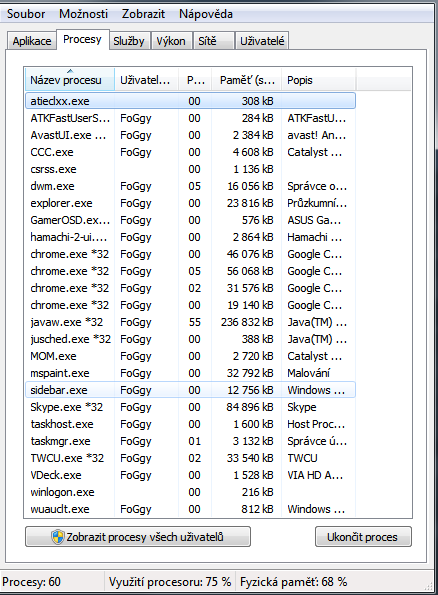438x595 pixels.
Task: Select the Procesy tab
Action: click(x=82, y=39)
